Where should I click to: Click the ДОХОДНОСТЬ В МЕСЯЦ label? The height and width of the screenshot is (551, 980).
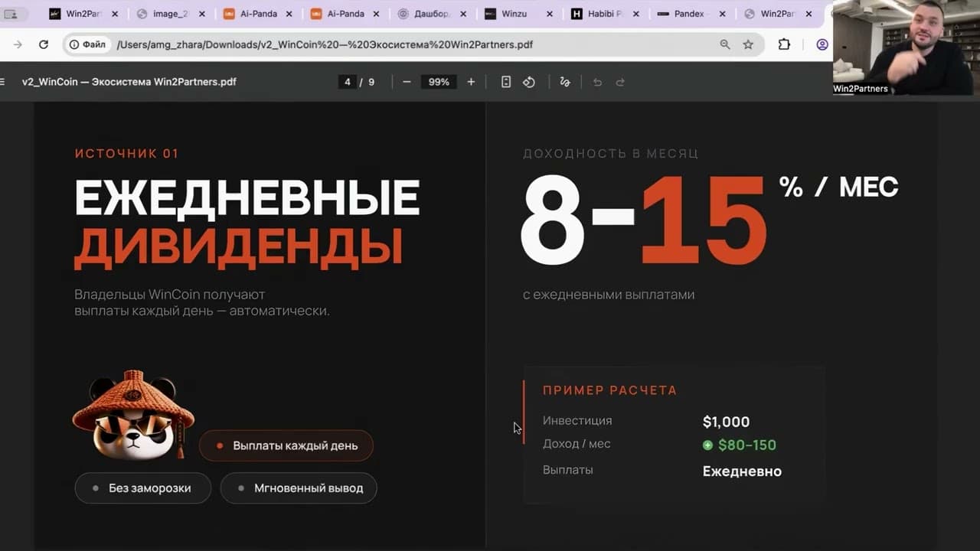pos(611,153)
